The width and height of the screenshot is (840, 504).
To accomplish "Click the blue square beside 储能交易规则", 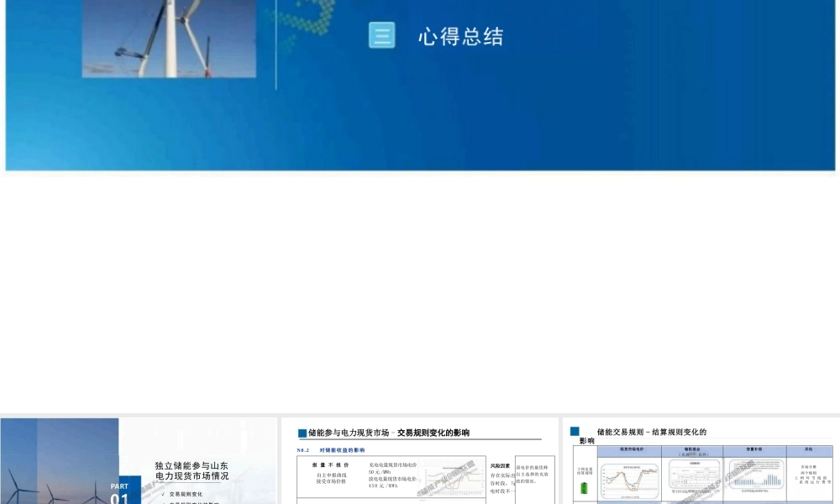I will (575, 431).
